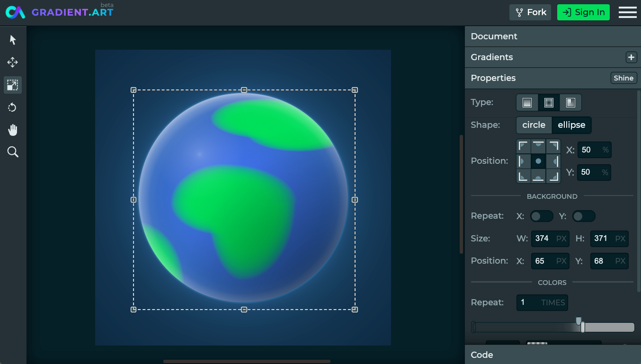Set gradient type to linear
Screen dimensions: 641x364
527,103
